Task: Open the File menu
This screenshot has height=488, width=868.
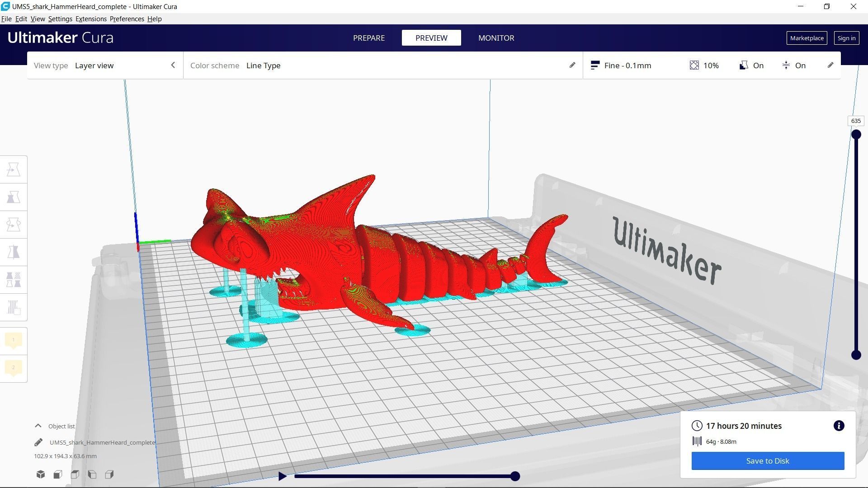Action: (6, 19)
